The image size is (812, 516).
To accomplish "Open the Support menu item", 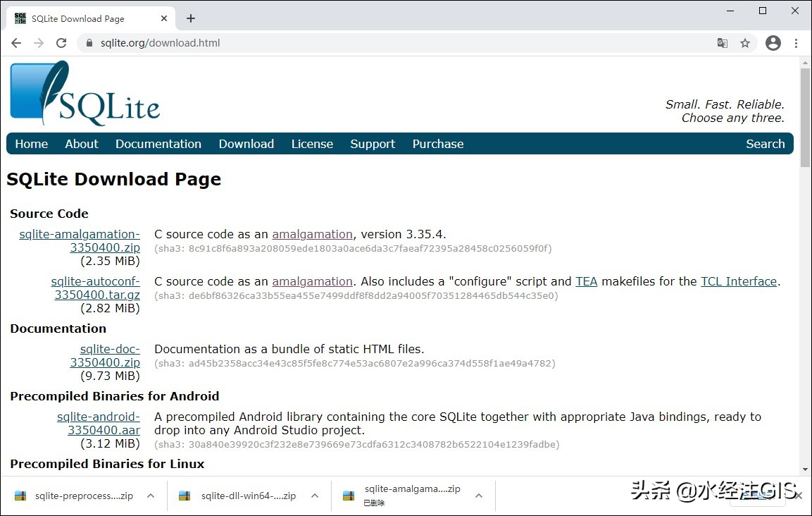I will tap(373, 144).
